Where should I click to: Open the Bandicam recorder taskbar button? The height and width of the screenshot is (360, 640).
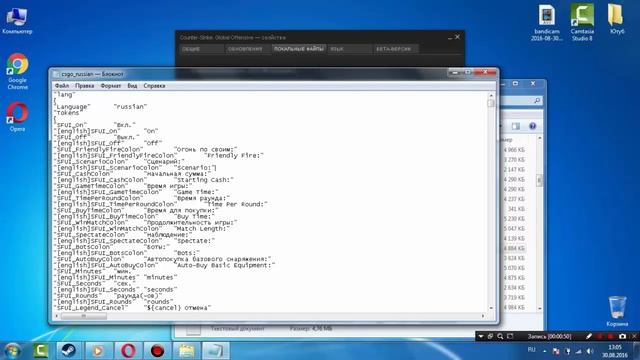pyautogui.click(x=157, y=351)
